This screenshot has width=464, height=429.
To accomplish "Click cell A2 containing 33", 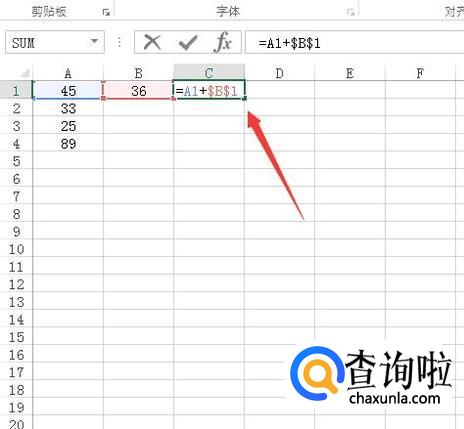I will click(x=68, y=108).
